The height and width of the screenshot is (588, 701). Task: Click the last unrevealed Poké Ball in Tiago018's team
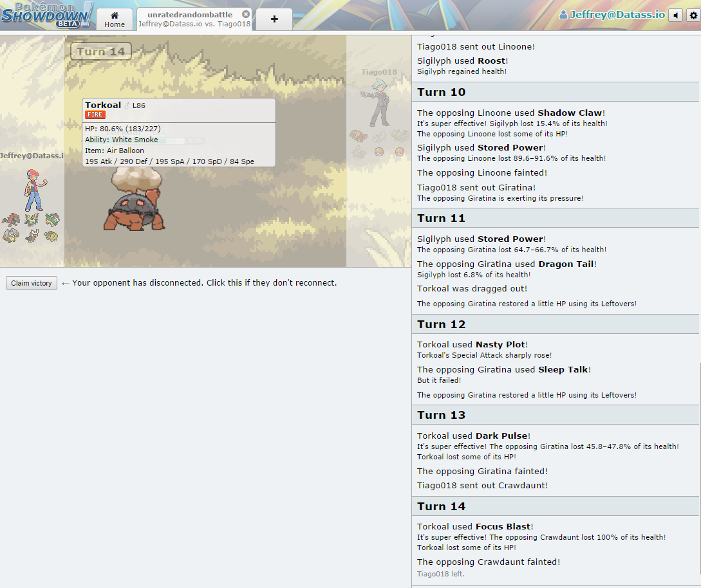[x=400, y=152]
